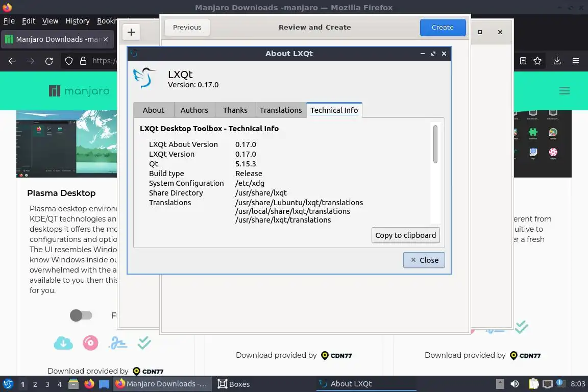Click the Technical Info vertical scrollbar handle
Screen dimensions: 588x392
(435, 144)
